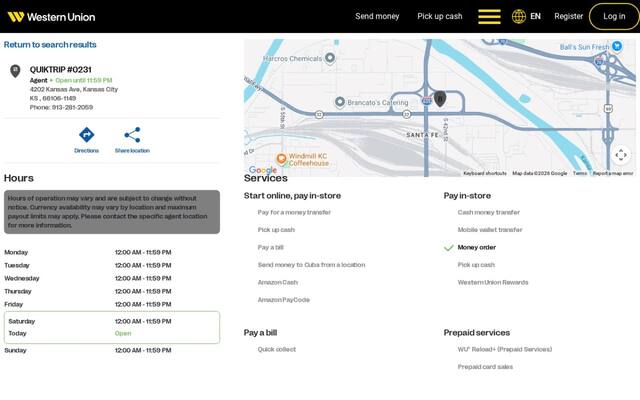
Task: Click Prepaid card sales
Action: click(x=485, y=367)
